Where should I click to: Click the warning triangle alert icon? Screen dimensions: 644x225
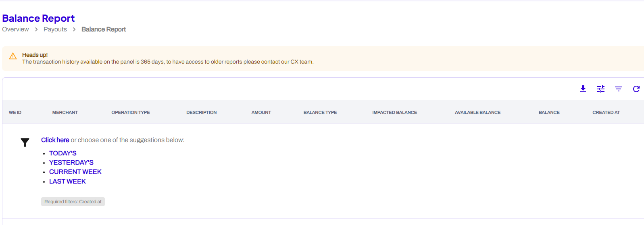click(x=13, y=56)
